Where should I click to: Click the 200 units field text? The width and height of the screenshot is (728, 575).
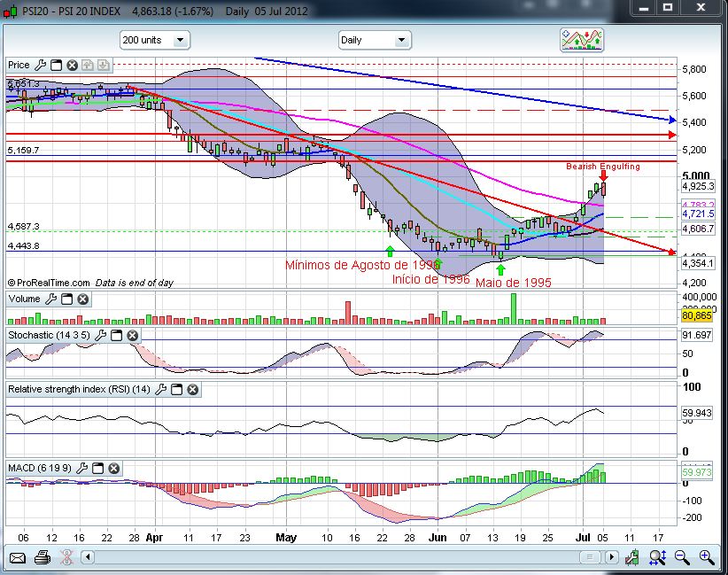point(142,41)
